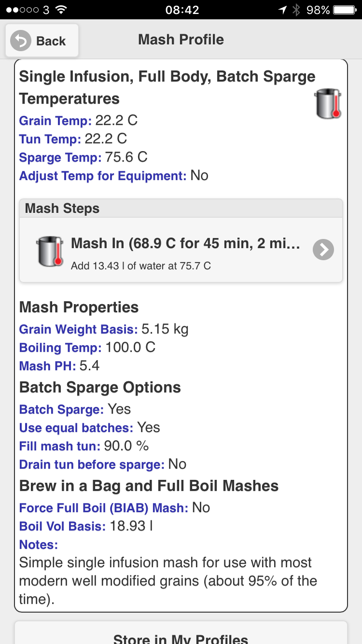Select the Mash In step row
The image size is (362, 644).
tap(181, 250)
